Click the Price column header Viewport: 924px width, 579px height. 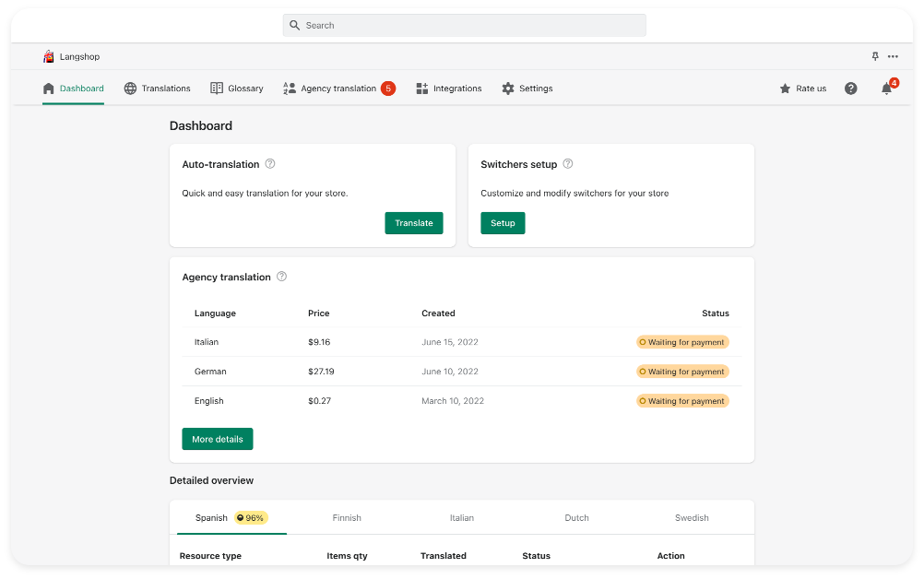click(319, 313)
